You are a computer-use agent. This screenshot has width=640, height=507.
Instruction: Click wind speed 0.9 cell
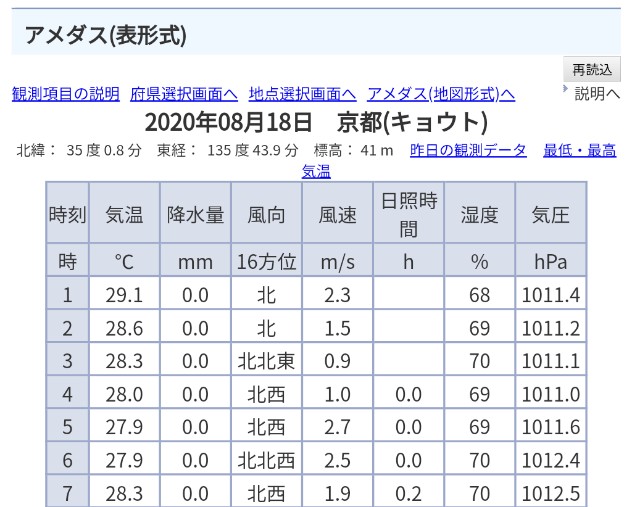point(338,360)
